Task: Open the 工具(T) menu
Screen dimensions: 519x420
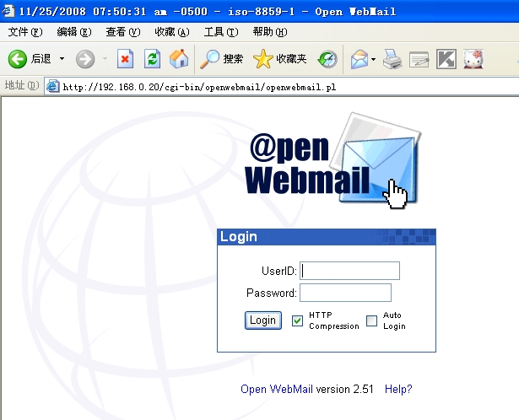Action: click(221, 32)
